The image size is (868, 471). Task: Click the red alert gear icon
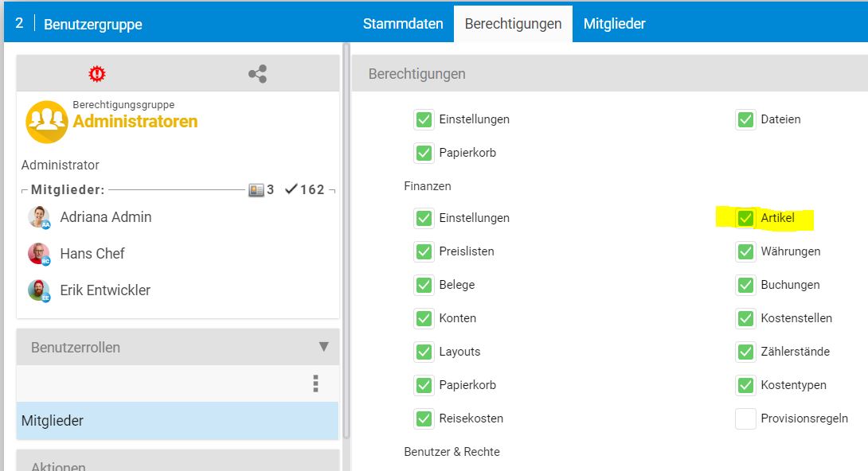pos(97,74)
